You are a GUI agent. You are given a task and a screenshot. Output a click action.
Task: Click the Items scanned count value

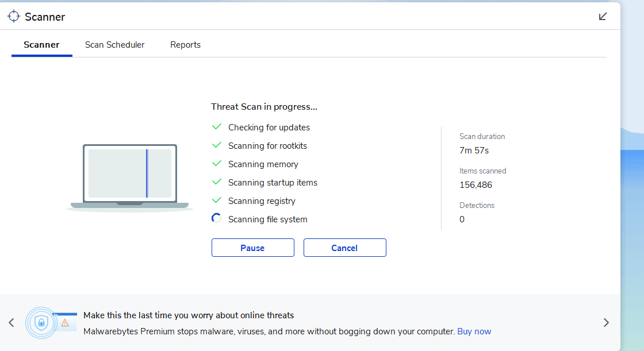click(476, 185)
